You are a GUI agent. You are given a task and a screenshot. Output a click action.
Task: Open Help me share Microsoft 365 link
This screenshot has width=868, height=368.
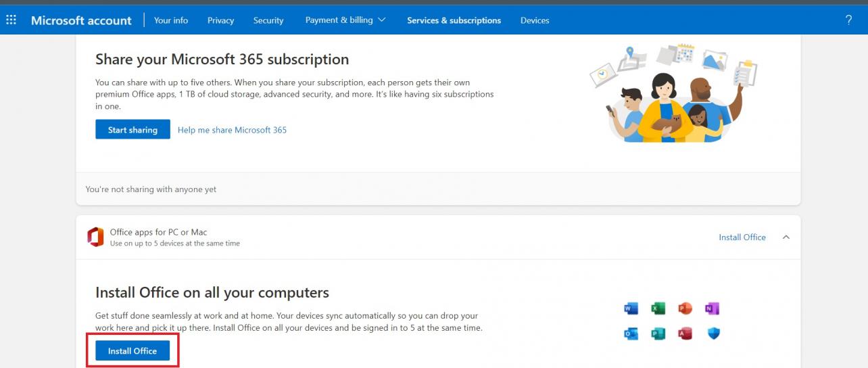coord(232,130)
